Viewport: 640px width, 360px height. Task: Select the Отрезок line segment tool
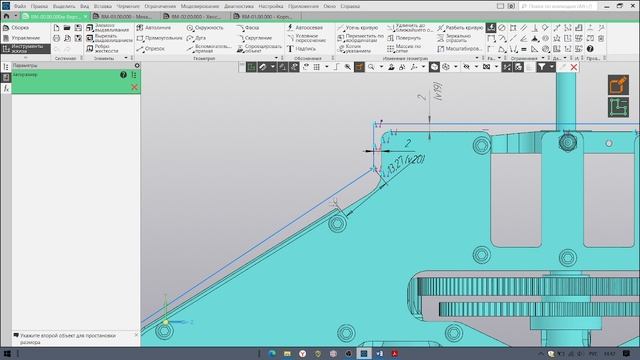pos(151,49)
